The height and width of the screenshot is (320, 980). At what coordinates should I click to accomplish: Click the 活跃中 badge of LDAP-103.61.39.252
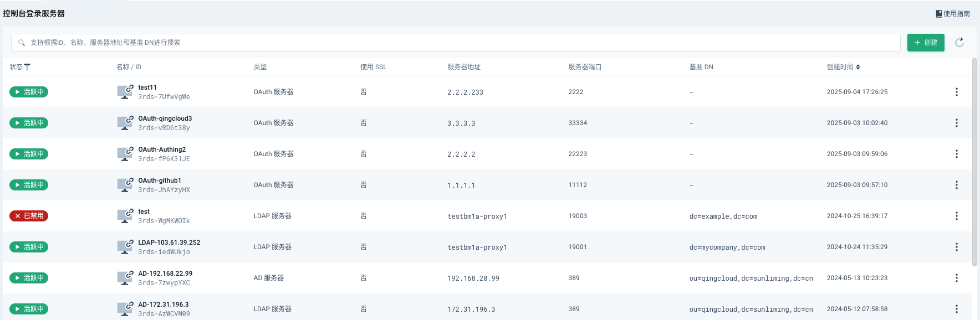[x=29, y=247]
